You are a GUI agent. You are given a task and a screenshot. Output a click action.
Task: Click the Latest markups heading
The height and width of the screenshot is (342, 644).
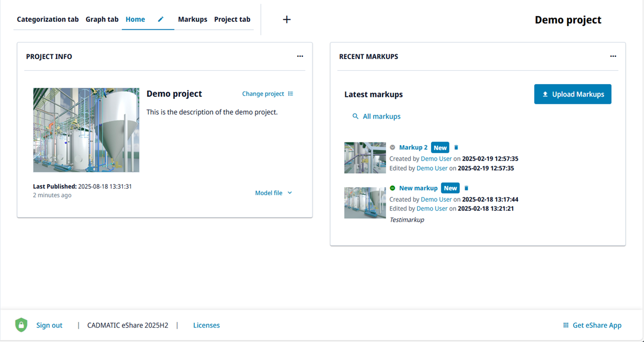click(x=374, y=95)
